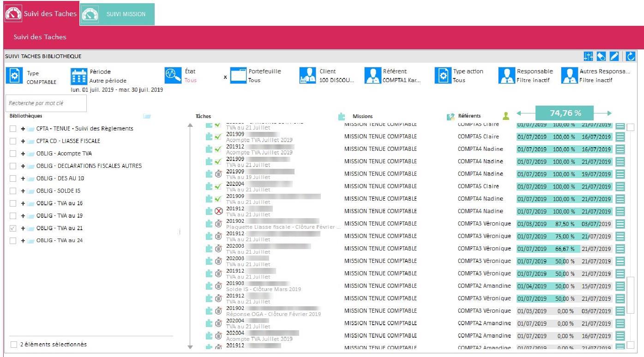The width and height of the screenshot is (644, 357).
Task: Expand the OBLIG - DES AU 10 node
Action: 23,178
